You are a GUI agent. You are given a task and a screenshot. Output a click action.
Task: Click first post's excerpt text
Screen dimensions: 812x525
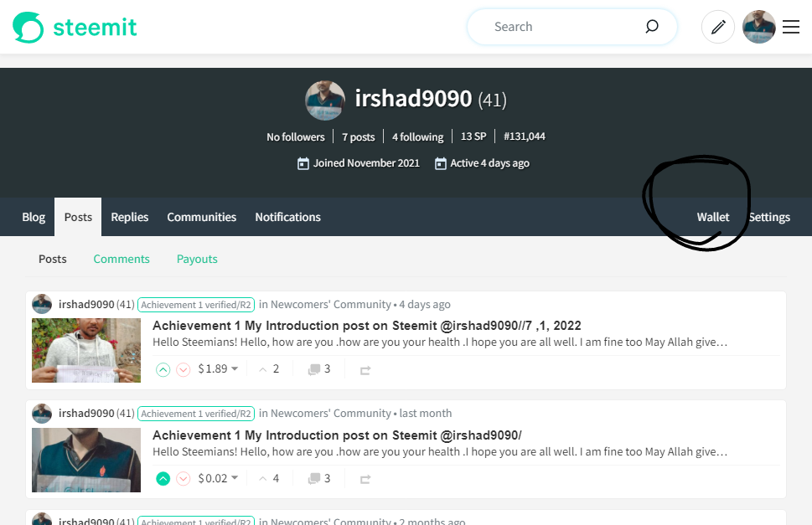pos(440,342)
